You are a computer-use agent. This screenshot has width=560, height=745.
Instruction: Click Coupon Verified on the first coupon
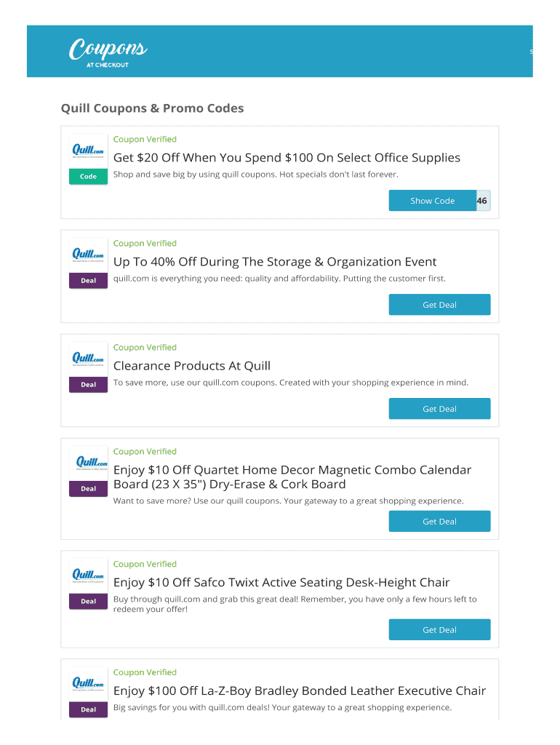[x=145, y=139]
